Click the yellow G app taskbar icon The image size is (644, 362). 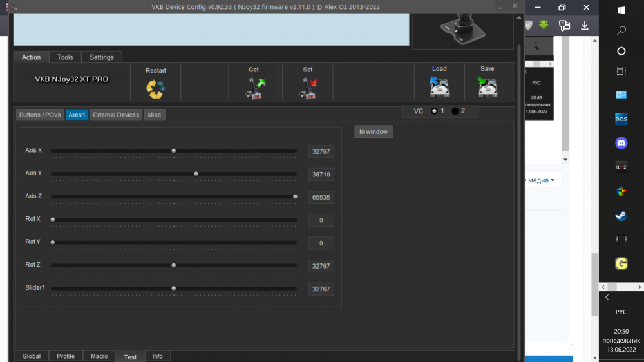(x=621, y=263)
